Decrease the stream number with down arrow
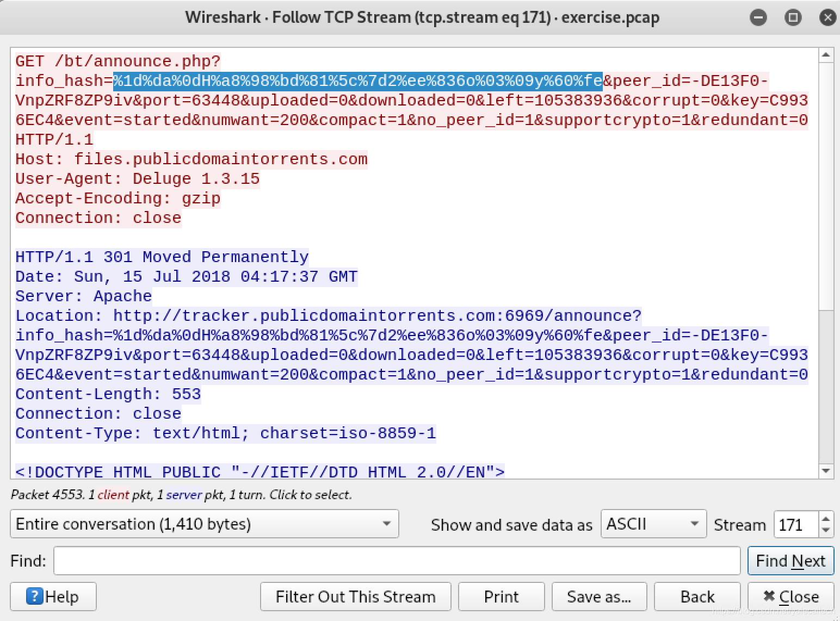840x621 pixels. click(x=826, y=530)
